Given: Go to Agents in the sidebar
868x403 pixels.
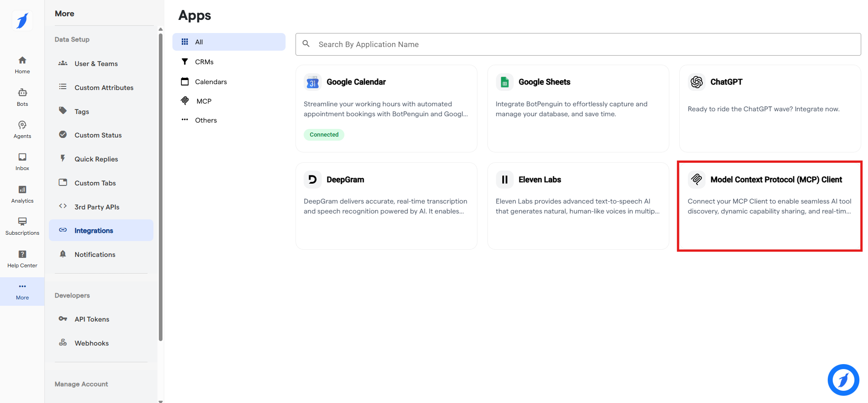Looking at the screenshot, I should click(22, 129).
